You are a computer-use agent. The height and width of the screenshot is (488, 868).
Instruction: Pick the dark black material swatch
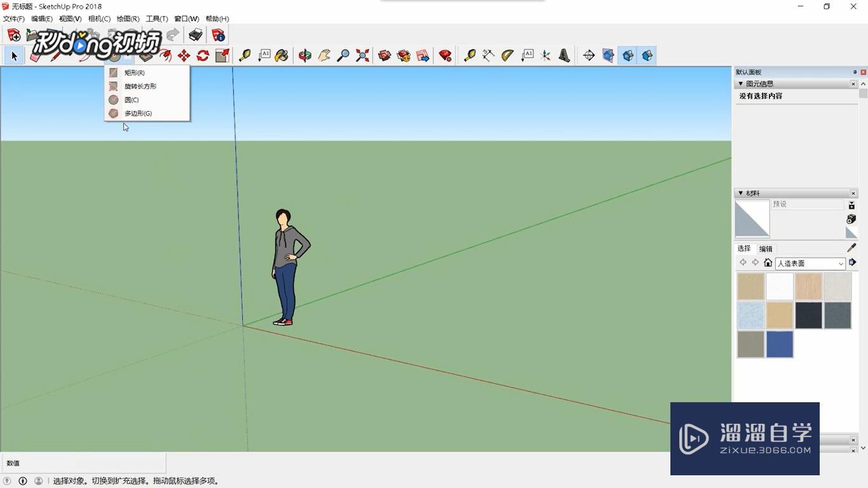808,315
